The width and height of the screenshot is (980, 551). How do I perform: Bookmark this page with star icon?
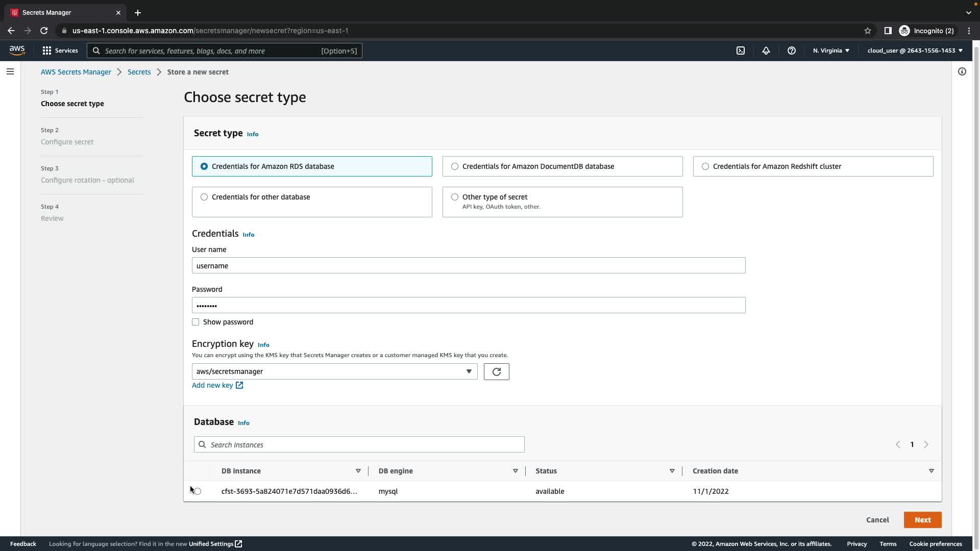868,31
